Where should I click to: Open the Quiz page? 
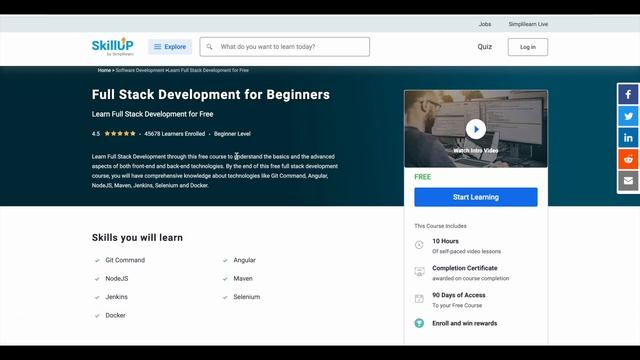click(x=484, y=47)
